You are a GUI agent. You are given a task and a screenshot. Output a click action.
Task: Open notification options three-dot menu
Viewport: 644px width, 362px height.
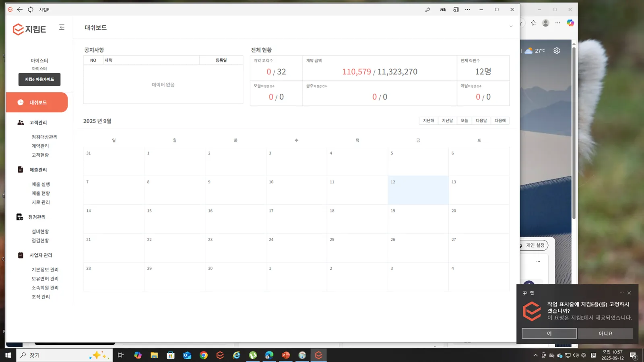621,293
